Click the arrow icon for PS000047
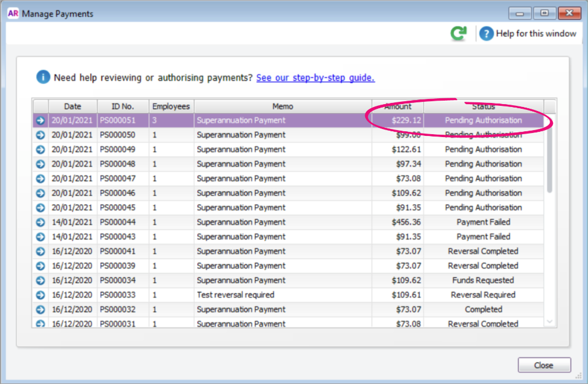Viewport: 588px width, 384px height. tap(40, 179)
